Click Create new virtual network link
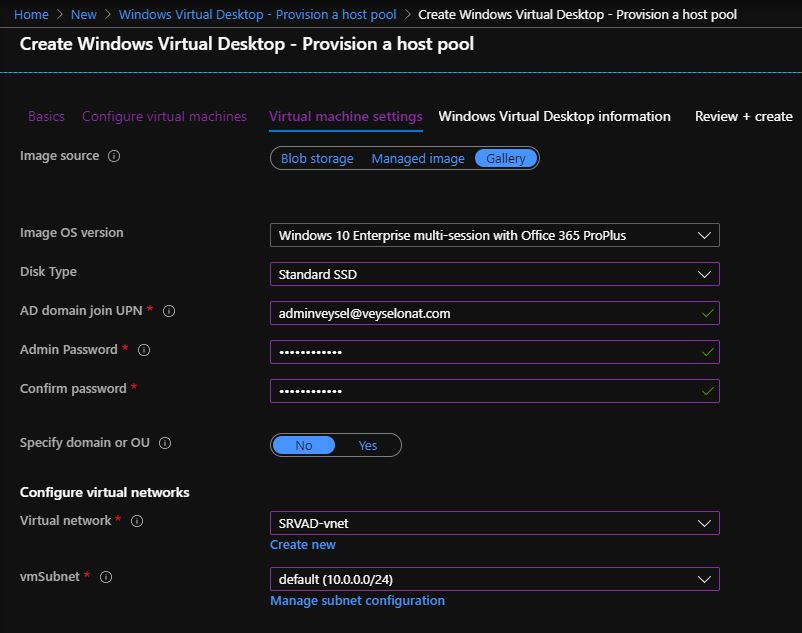 click(x=303, y=545)
